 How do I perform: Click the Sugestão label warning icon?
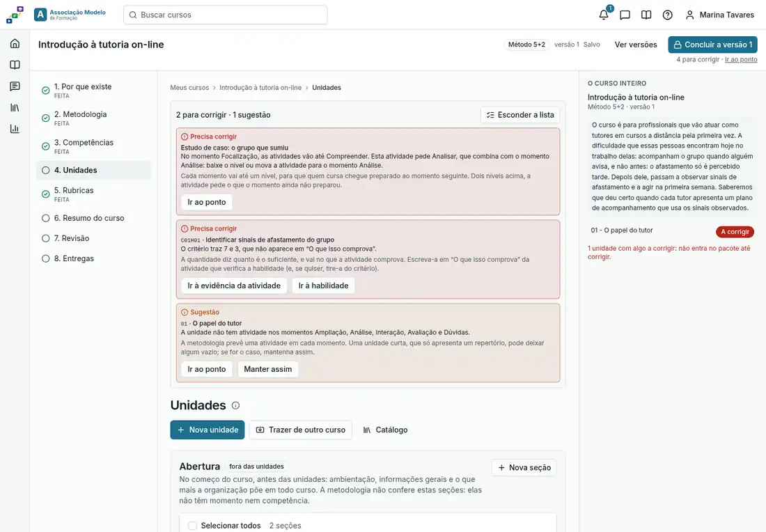point(184,312)
